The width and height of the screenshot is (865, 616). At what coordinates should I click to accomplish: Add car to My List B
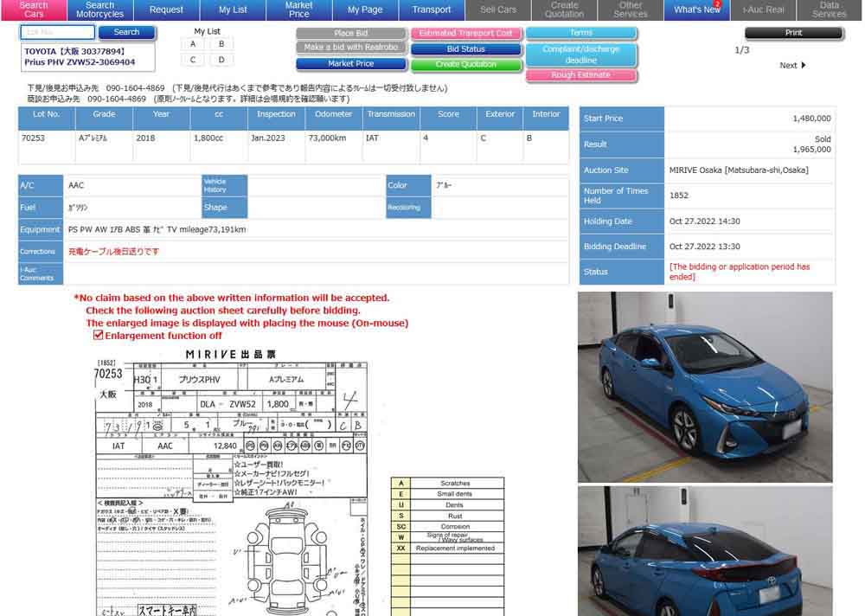tap(221, 44)
